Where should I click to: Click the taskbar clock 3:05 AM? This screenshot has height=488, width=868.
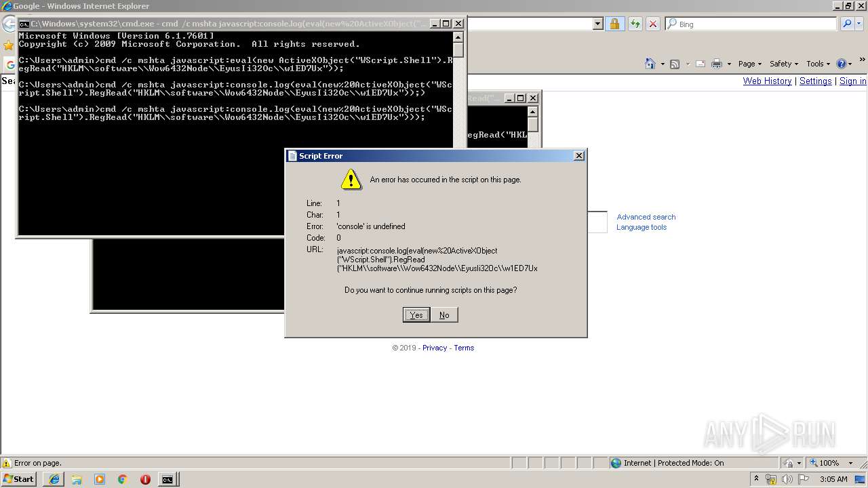tap(833, 479)
